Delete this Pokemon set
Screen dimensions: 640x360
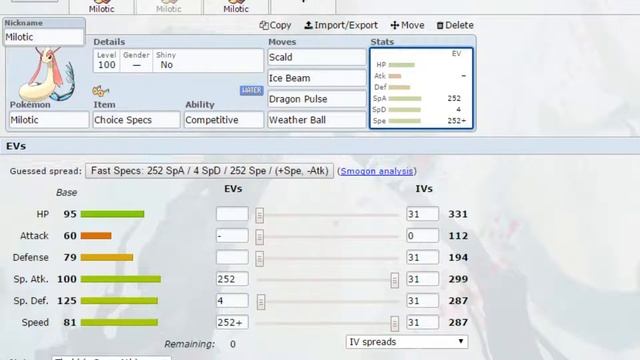pyautogui.click(x=455, y=25)
